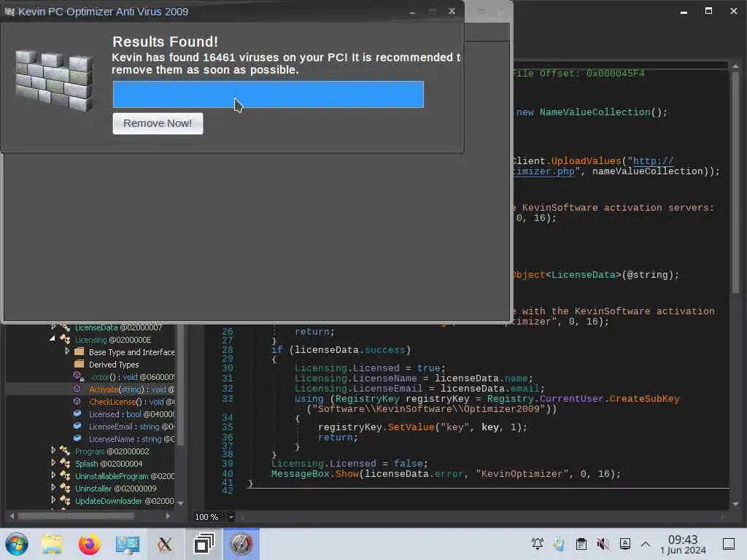Screen dimensions: 747x560
Task: Expand the Uninstaller class node
Action: pyautogui.click(x=53, y=487)
